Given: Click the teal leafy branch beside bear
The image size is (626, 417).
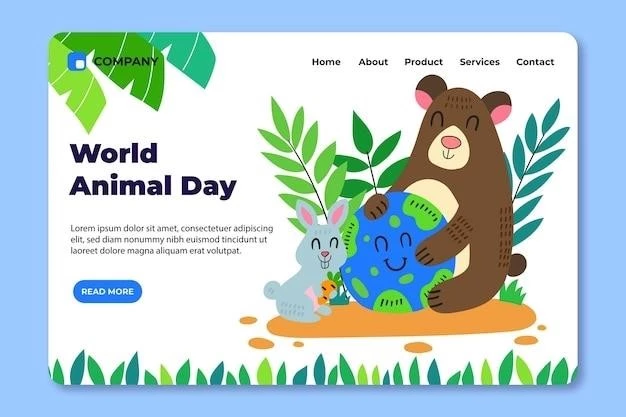Looking at the screenshot, I should 537,172.
